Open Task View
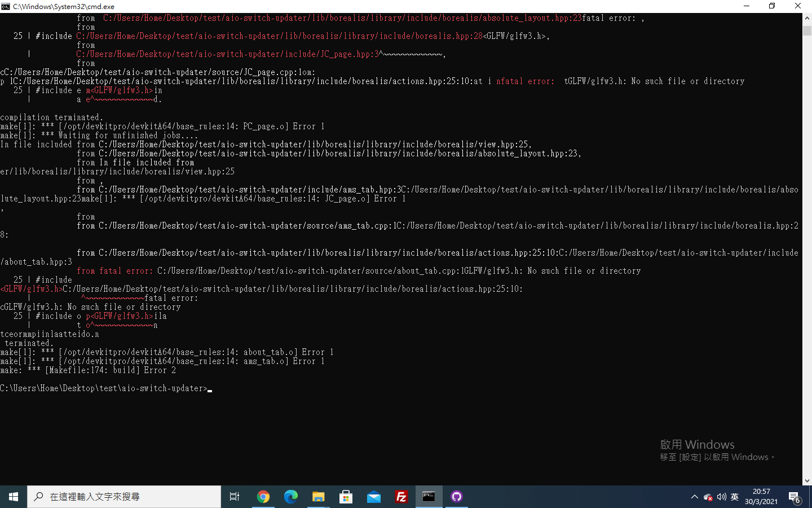Viewport: 812px width, 508px height. pos(235,497)
